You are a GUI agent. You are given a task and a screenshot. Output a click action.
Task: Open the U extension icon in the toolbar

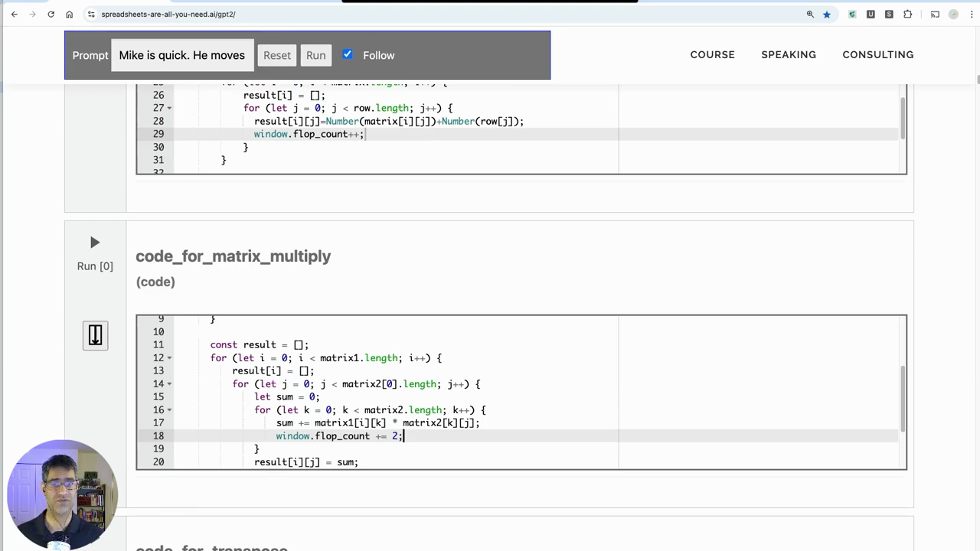point(871,14)
